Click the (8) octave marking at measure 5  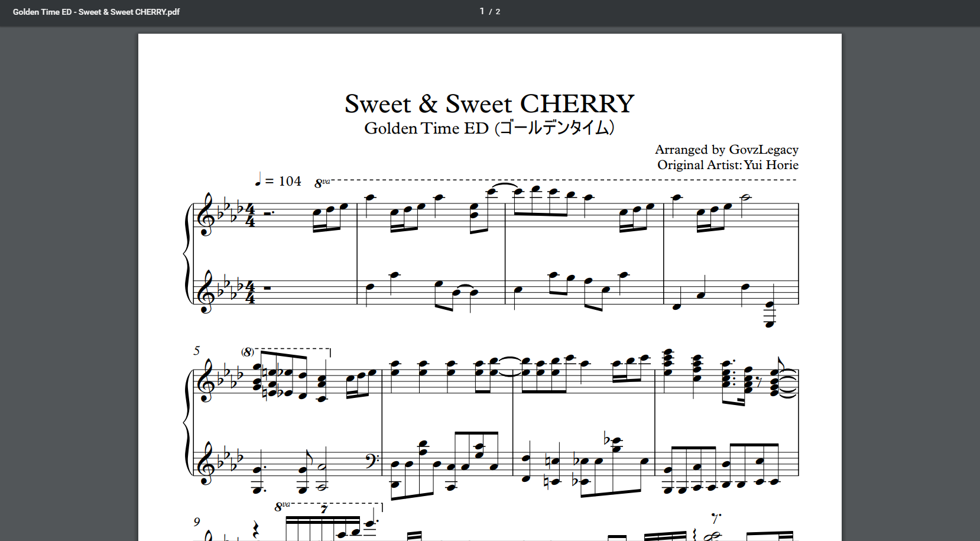click(247, 352)
